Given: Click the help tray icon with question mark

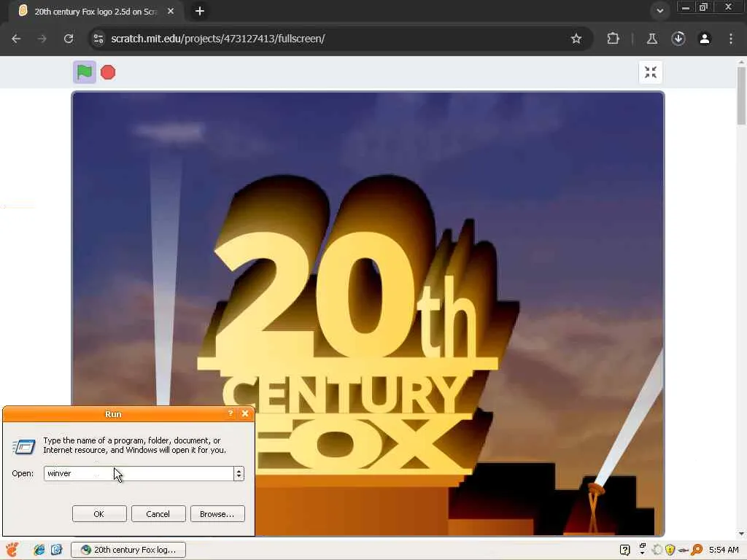Looking at the screenshot, I should [x=624, y=550].
